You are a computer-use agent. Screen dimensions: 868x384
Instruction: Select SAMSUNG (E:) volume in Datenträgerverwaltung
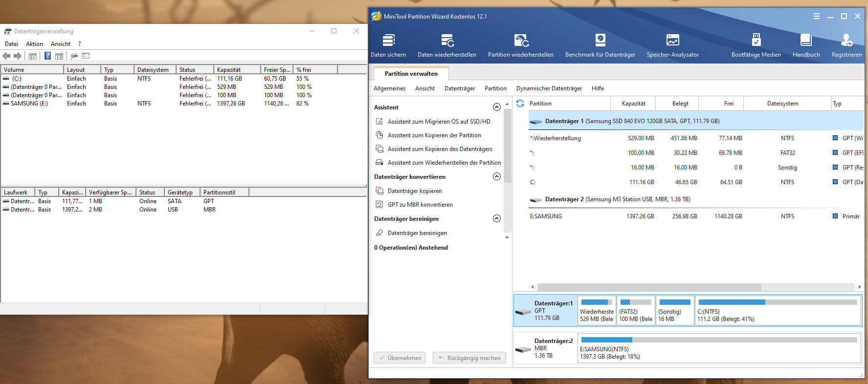pyautogui.click(x=184, y=104)
